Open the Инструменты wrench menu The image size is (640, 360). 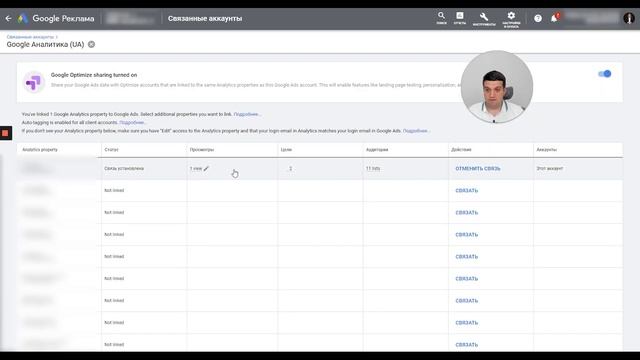(484, 18)
